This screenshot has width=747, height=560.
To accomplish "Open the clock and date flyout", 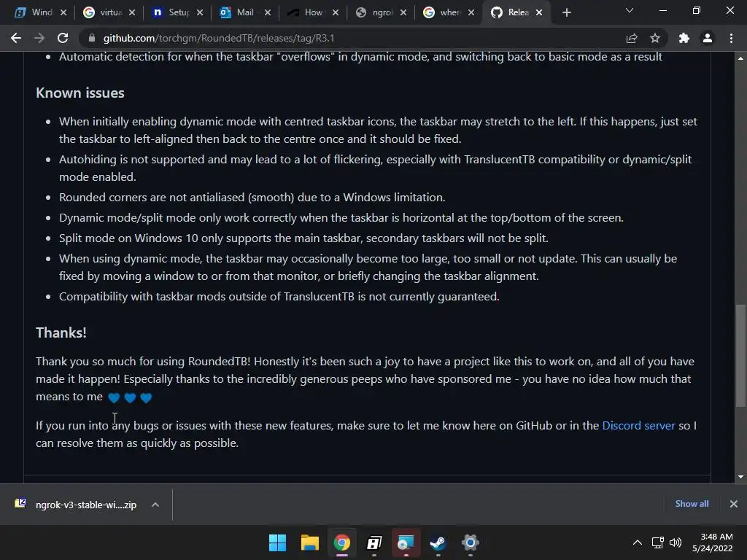I will tap(712, 542).
